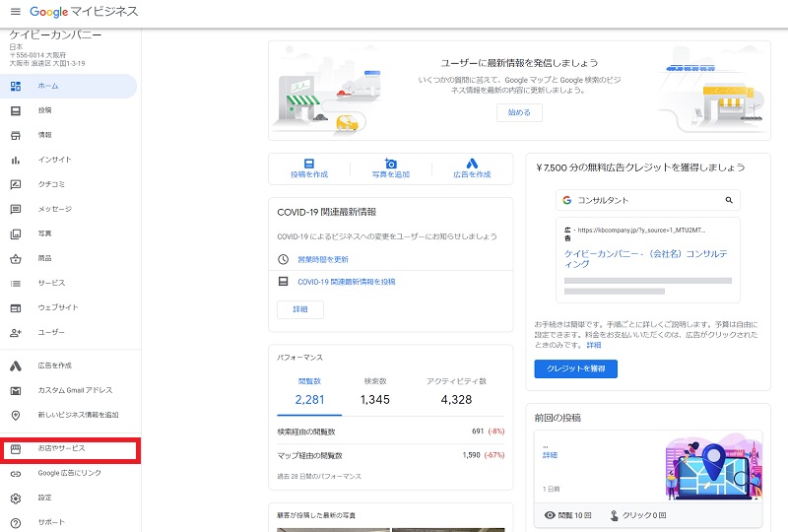Click 詳細 link in 前回の投稿 card
This screenshot has height=532, width=788.
550,455
